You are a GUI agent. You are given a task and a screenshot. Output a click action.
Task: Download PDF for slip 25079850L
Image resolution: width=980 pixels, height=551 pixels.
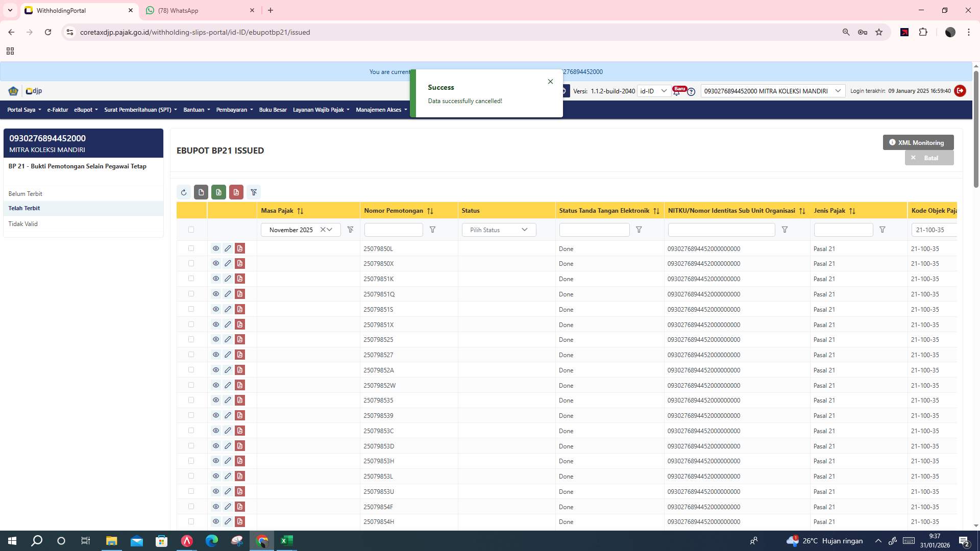(x=239, y=248)
